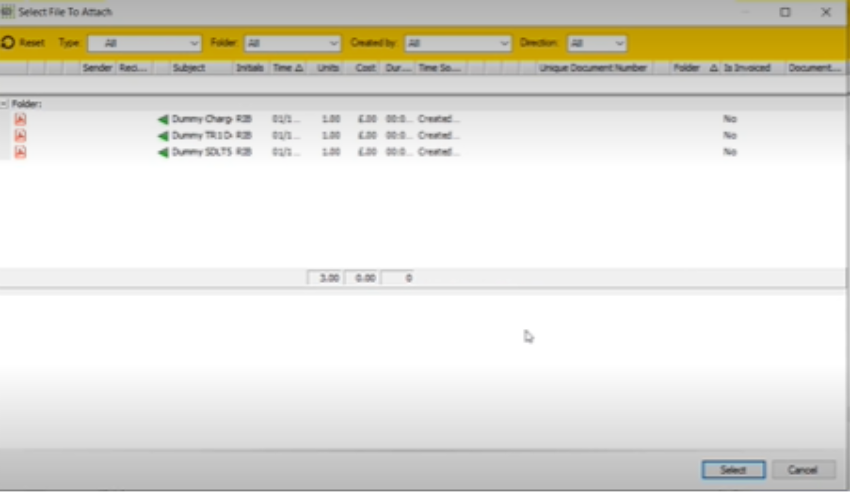The image size is (850, 492).
Task: Click the Reset label in filter bar
Action: click(32, 42)
